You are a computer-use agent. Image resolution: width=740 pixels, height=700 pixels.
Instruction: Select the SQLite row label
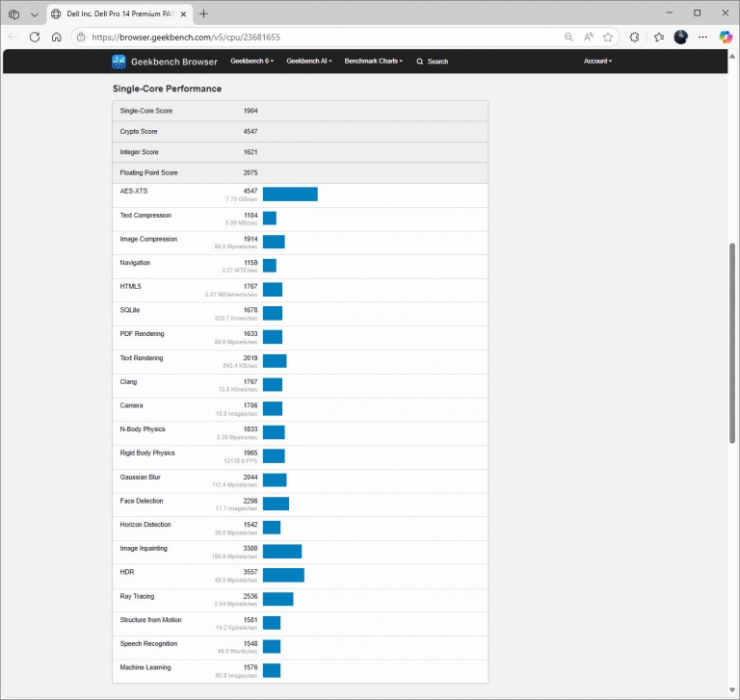(130, 310)
